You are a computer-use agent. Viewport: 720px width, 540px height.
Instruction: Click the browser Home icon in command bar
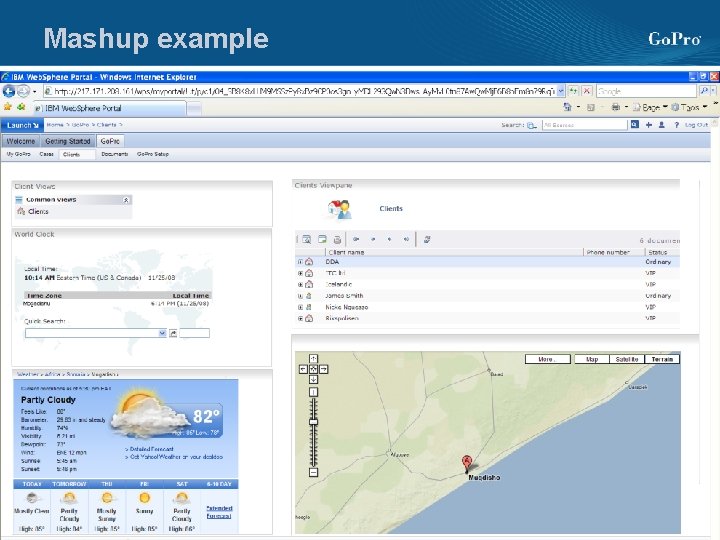568,107
